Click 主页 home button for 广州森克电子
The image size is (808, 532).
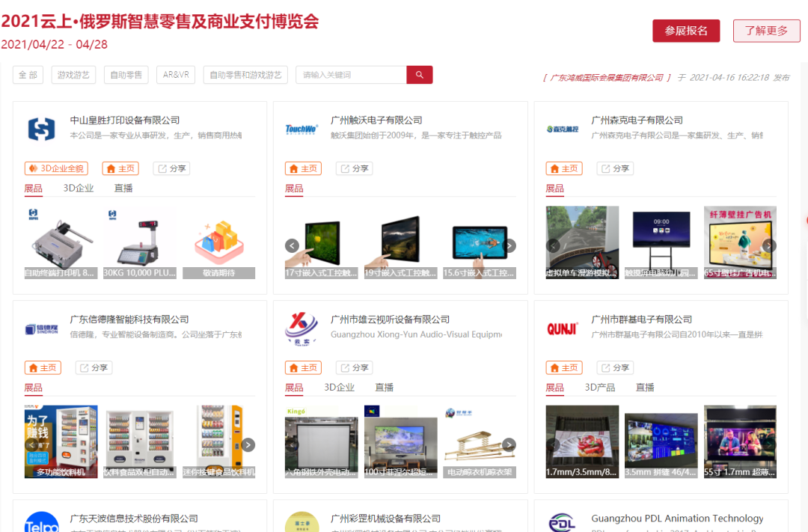pos(564,168)
